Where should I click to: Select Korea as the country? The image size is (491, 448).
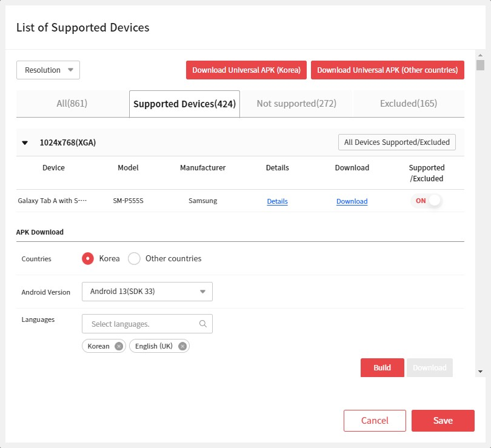pos(88,258)
